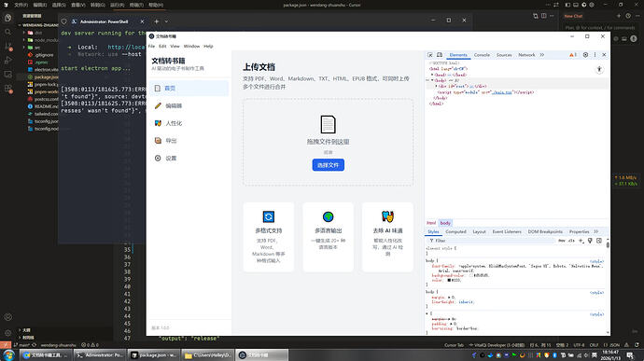Toggle the rendering emulations paintbrush button

click(x=590, y=241)
